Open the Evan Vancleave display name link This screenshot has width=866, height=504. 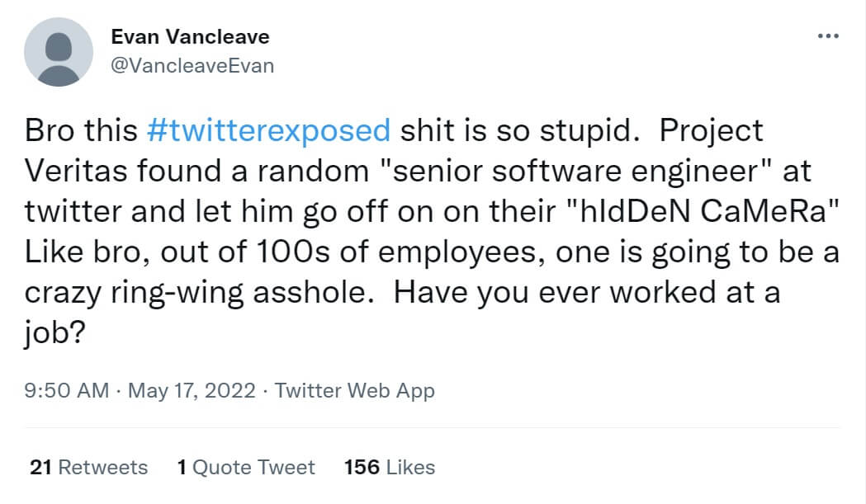point(190,37)
